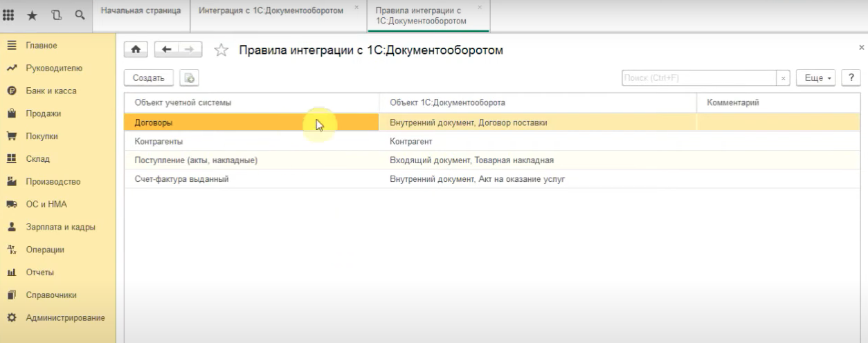Select the Договоры row
The height and width of the screenshot is (343, 868).
(492, 122)
